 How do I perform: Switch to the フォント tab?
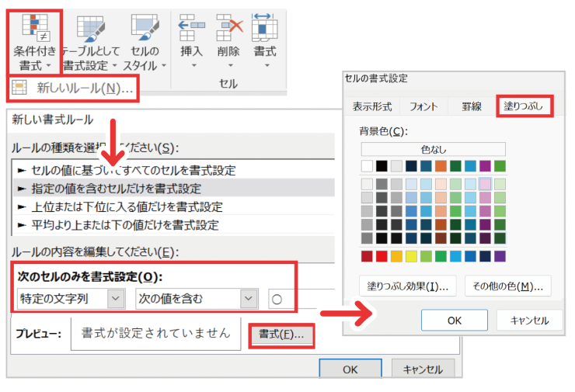point(423,106)
